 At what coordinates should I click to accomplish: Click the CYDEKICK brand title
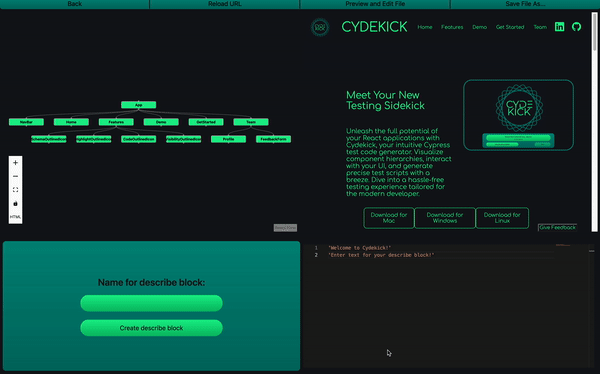tap(374, 27)
